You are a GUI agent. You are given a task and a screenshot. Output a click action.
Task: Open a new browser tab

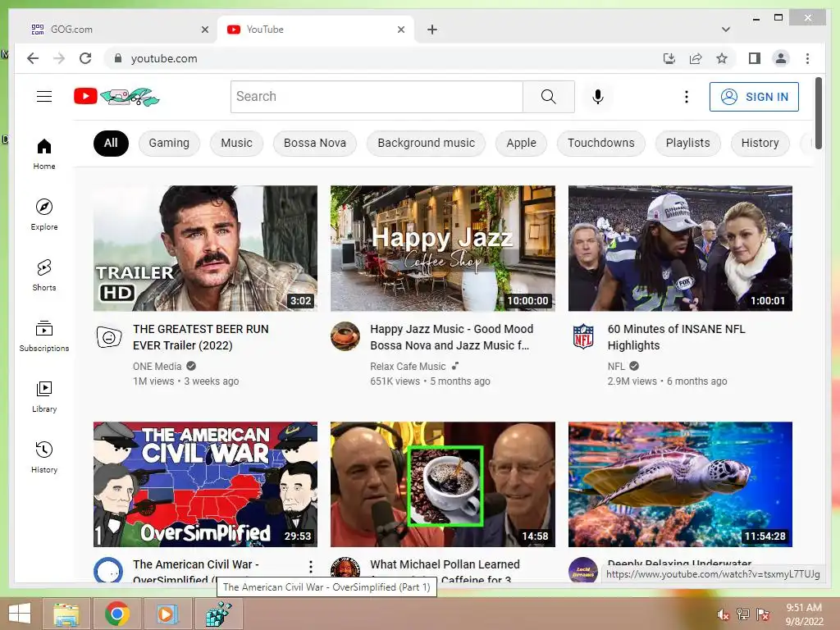tap(432, 30)
